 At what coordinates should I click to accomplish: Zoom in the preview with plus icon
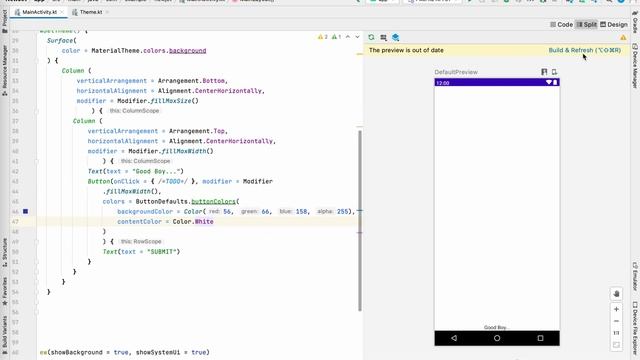pyautogui.click(x=616, y=309)
